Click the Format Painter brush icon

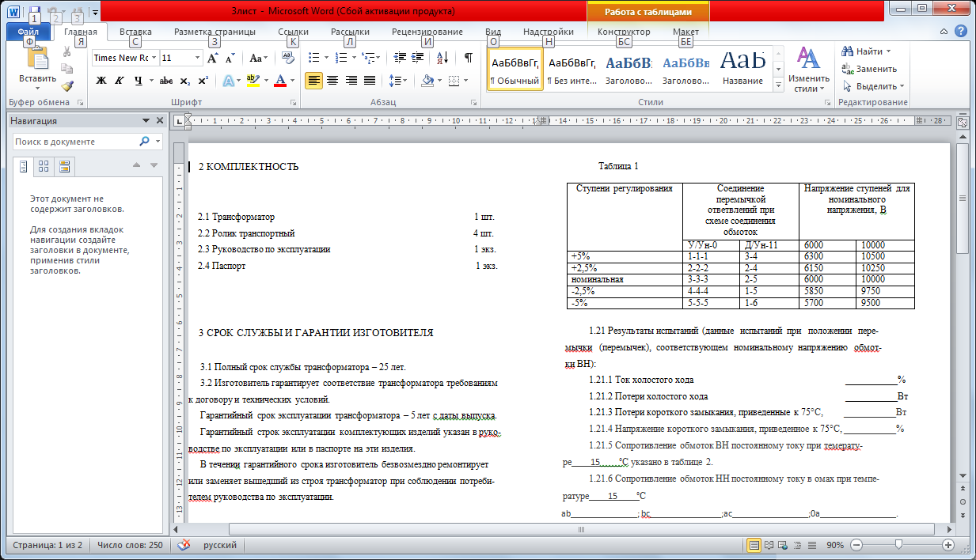click(67, 86)
